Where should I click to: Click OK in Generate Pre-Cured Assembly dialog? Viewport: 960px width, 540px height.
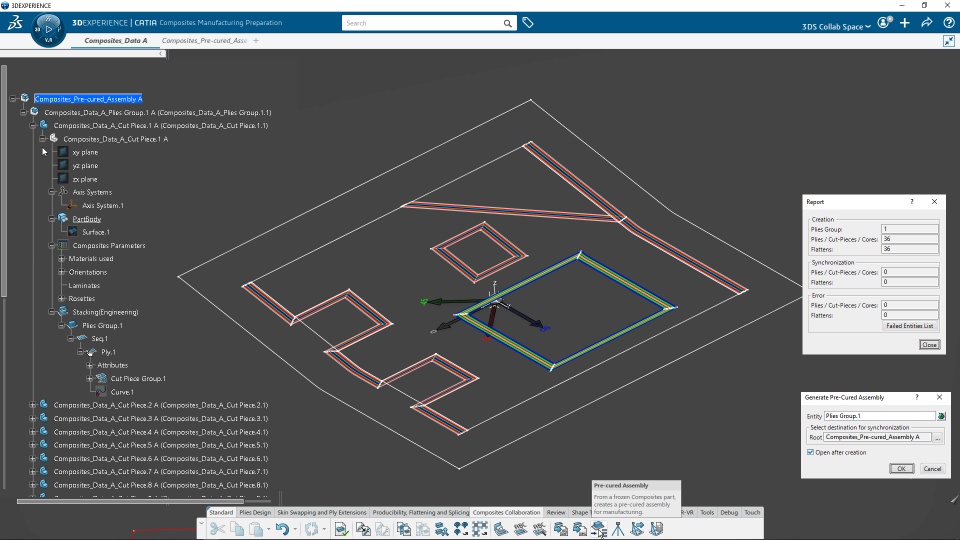pos(901,468)
